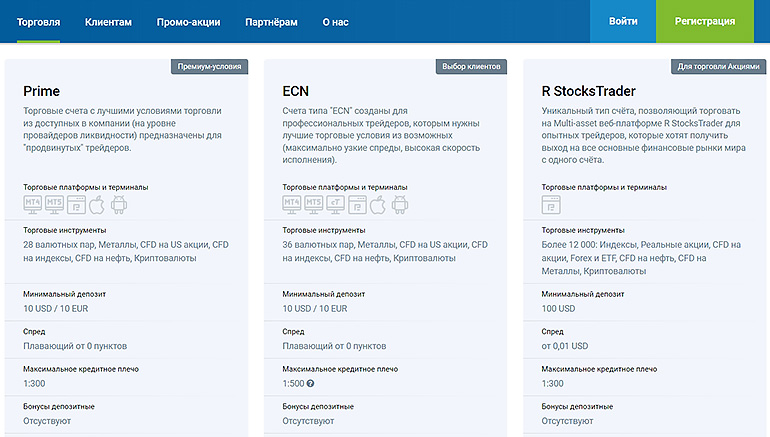Click '100 USD' minimum deposit in R StocksTrader
The image size is (770, 437).
pos(558,308)
